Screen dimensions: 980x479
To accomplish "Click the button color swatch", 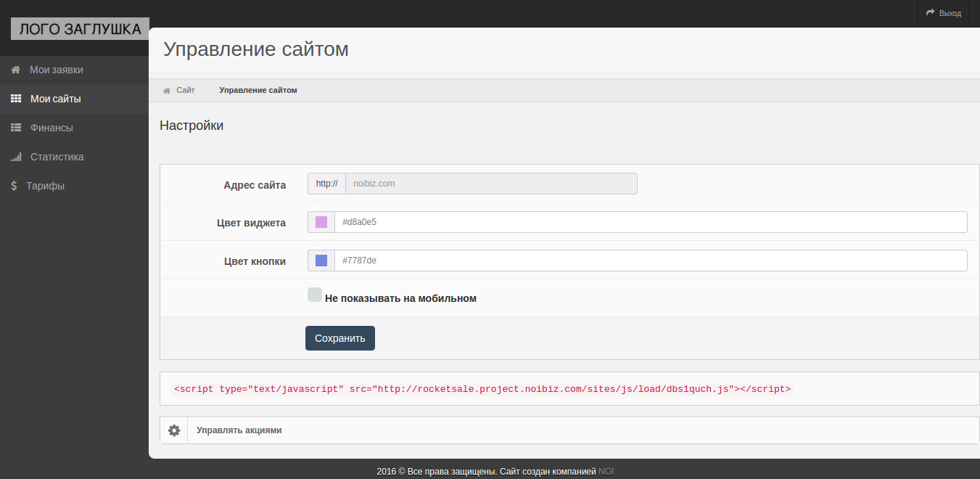I will [321, 261].
